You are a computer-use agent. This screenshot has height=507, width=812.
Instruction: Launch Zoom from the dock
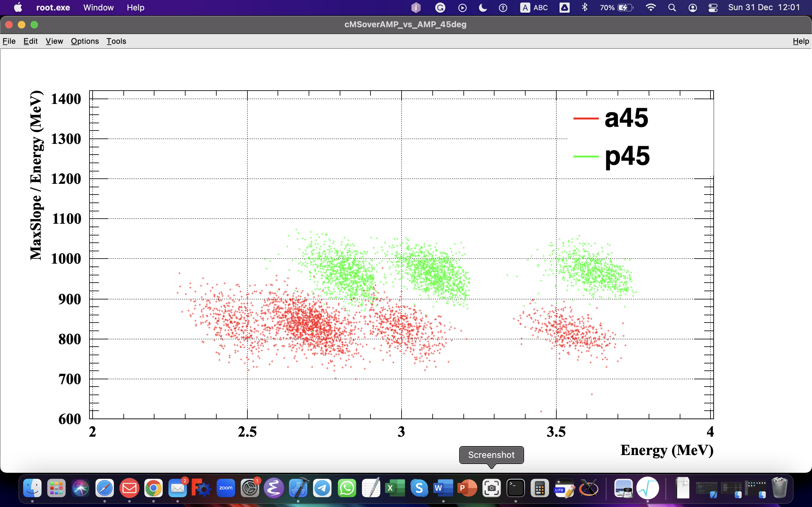click(x=226, y=488)
